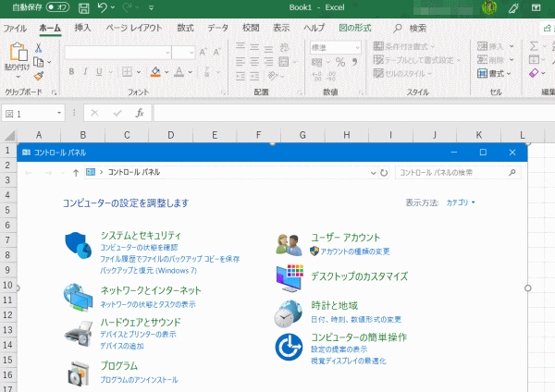
Task: Apply the font color A
Action: [179, 72]
